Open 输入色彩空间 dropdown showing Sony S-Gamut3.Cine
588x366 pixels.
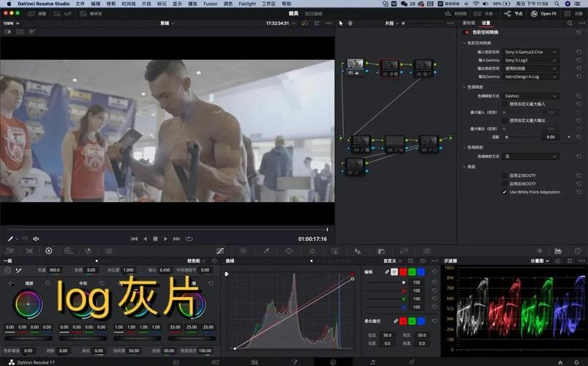point(530,52)
